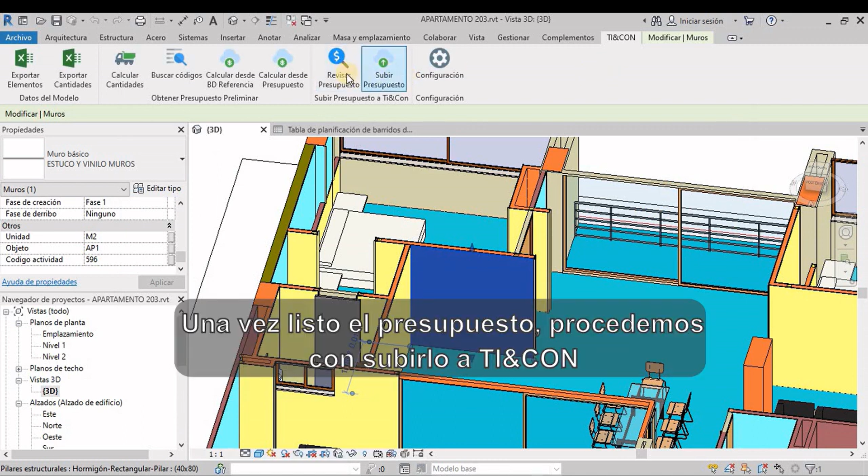The height and width of the screenshot is (476, 868).
Task: Open Arquitectura ribbon tab
Action: click(66, 38)
